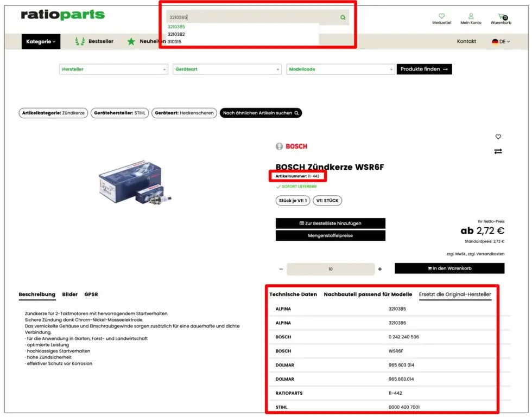Click the search magnifier icon

[343, 17]
